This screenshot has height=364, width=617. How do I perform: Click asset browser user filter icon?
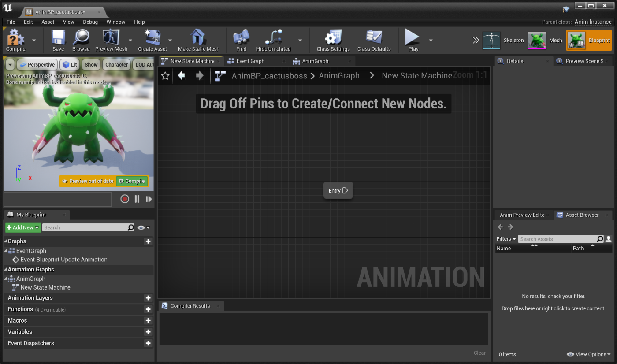(x=609, y=239)
